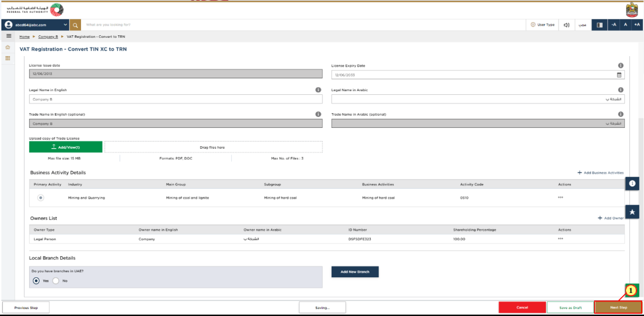The width and height of the screenshot is (644, 316).
Task: Open the License Expiry Date calendar picker
Action: [619, 75]
